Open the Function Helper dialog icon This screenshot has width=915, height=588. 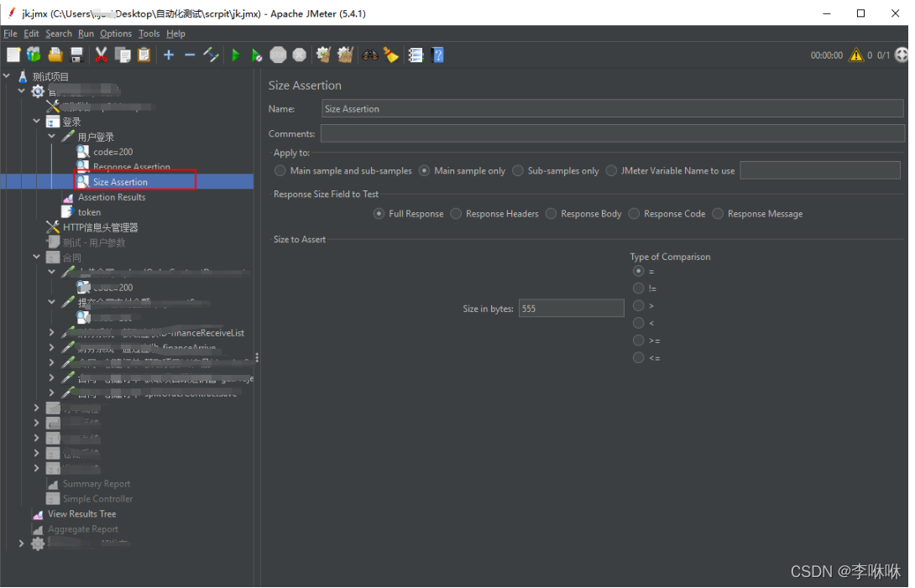coord(416,55)
